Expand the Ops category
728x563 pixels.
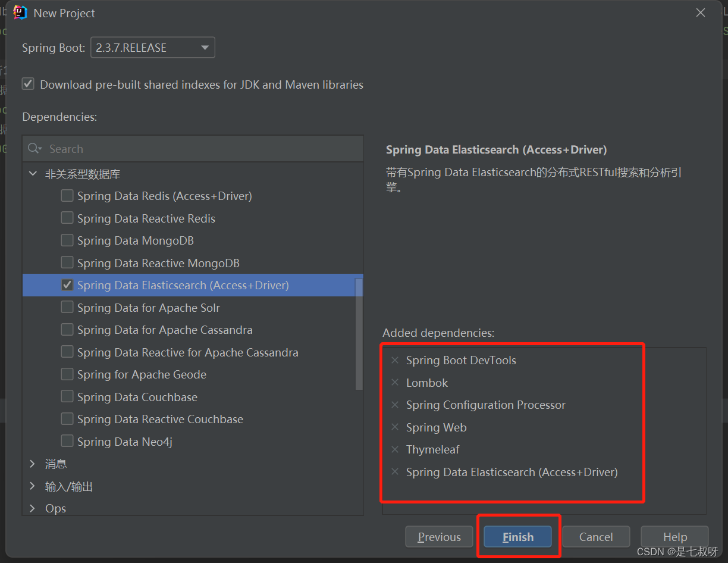click(32, 508)
